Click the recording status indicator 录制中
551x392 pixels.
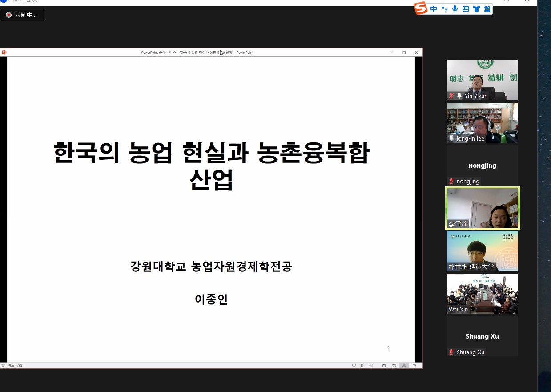pos(22,15)
